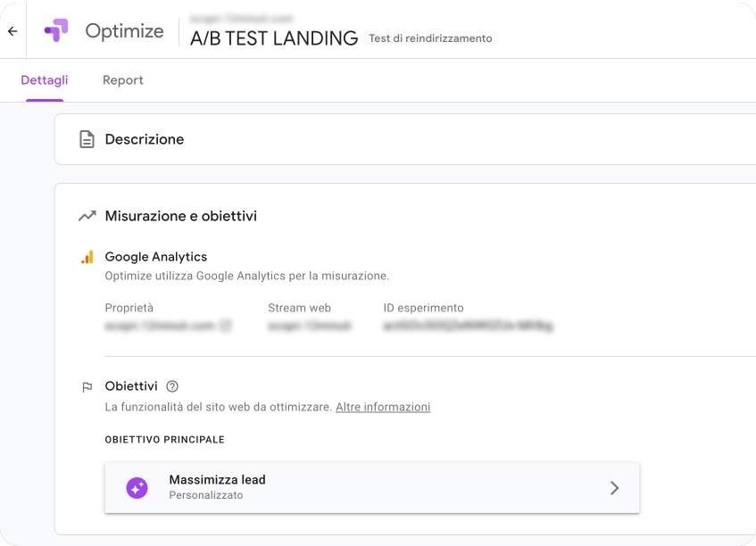Click the Google Analytics heading

click(x=155, y=257)
